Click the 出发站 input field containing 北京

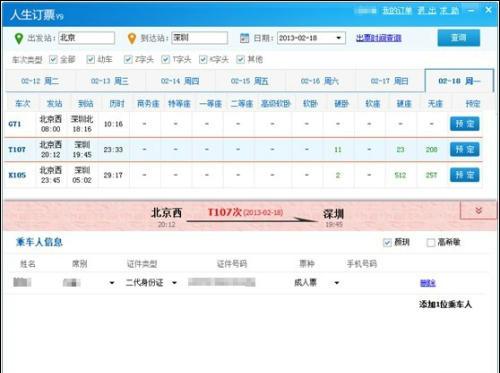click(x=86, y=38)
